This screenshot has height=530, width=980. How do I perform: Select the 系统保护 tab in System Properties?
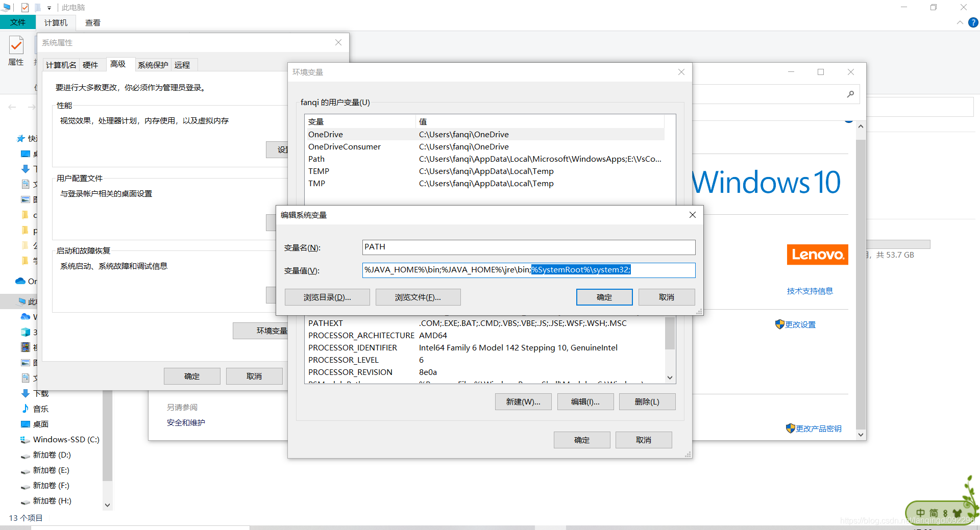click(x=153, y=65)
